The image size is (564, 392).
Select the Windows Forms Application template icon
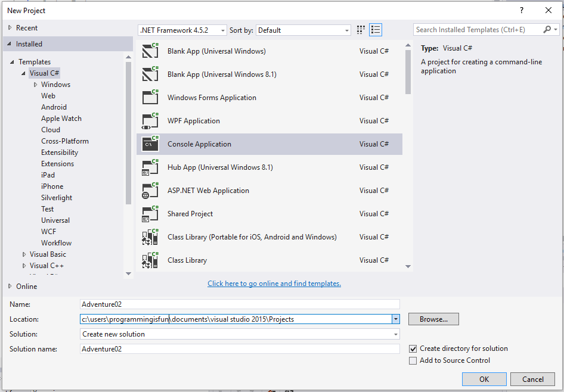[x=151, y=97]
